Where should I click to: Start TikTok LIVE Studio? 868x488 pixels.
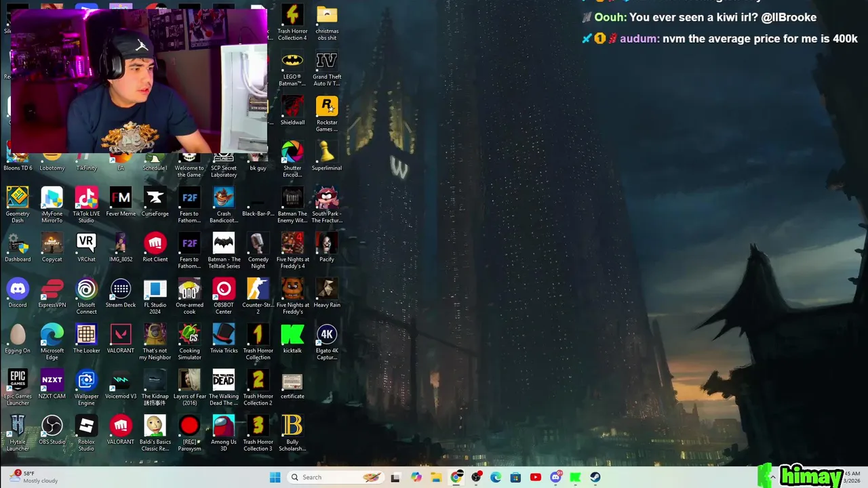(86, 205)
